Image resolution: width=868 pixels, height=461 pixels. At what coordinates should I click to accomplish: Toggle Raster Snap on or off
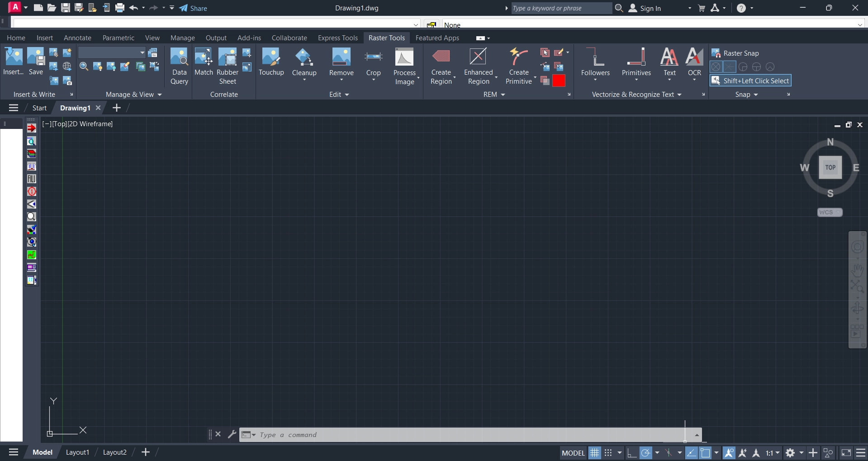click(735, 53)
